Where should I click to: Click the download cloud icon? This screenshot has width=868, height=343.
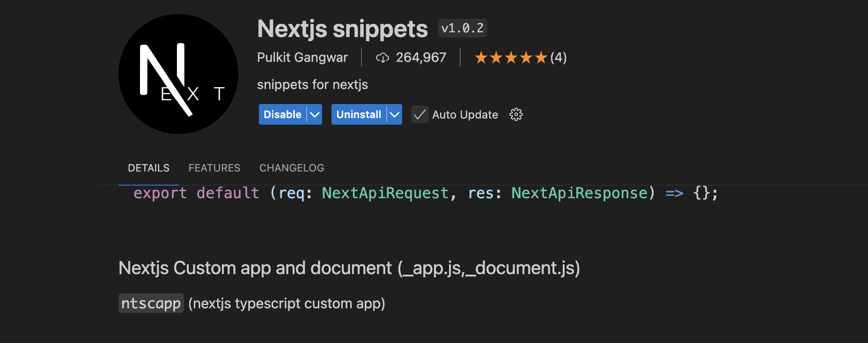tap(383, 58)
